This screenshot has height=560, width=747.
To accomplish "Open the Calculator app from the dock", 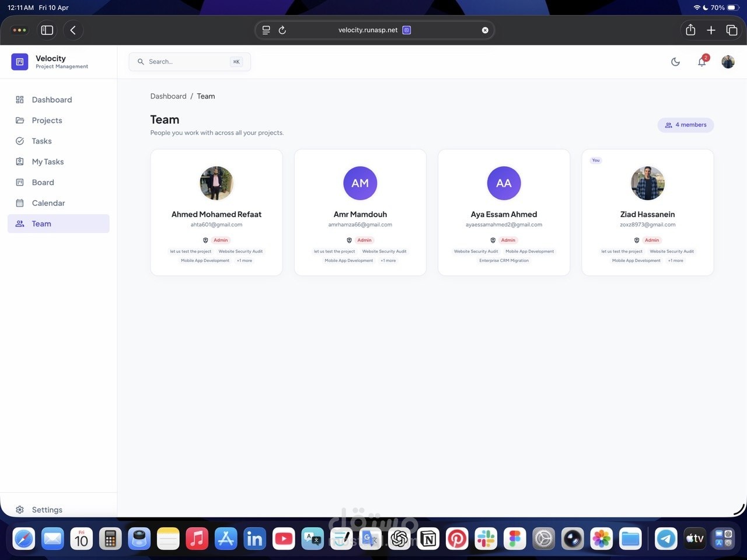I will point(110,538).
